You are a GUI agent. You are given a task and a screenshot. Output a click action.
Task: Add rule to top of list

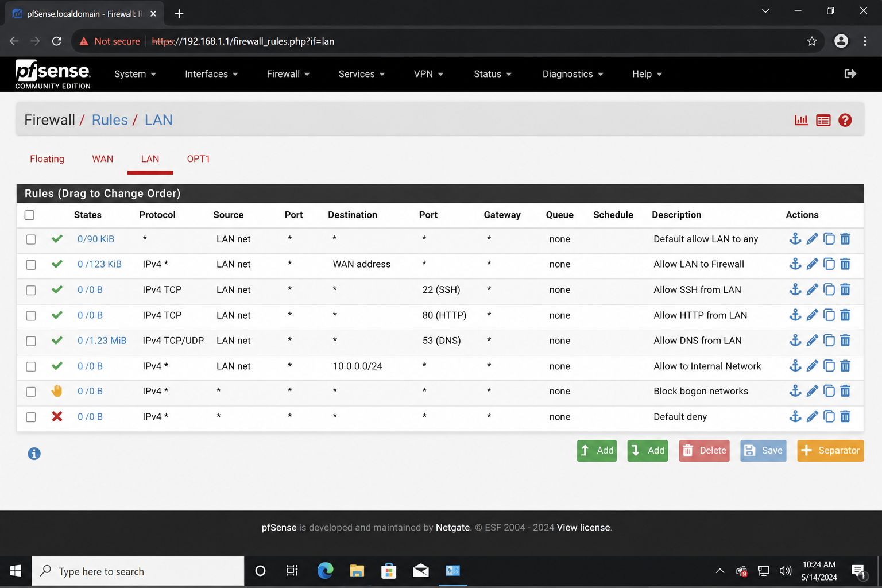pos(597,451)
